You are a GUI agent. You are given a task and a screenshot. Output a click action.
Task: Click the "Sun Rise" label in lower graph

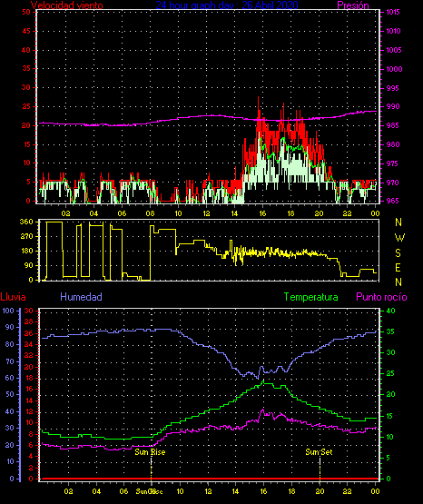point(150,452)
